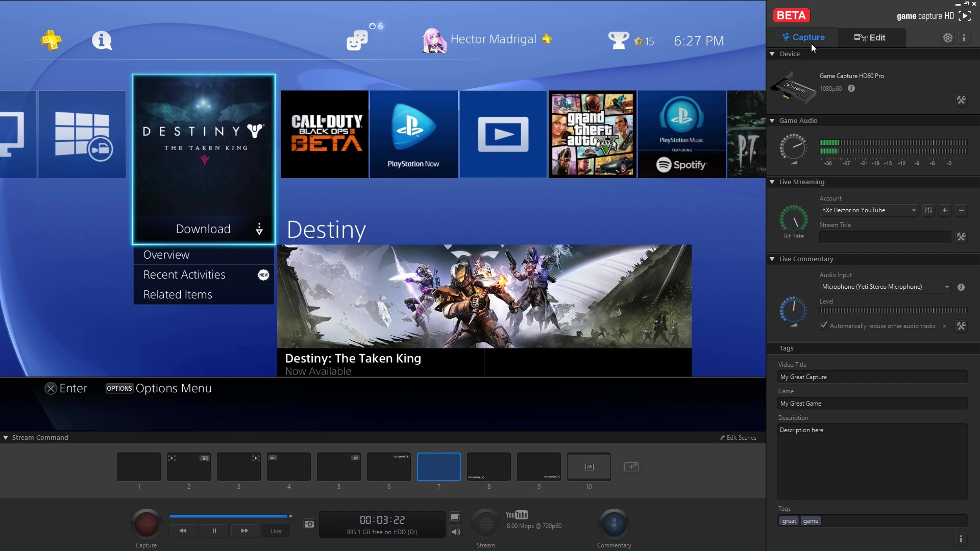Add a new scene to Stream Command
Image resolution: width=980 pixels, height=551 pixels.
pos(631,466)
